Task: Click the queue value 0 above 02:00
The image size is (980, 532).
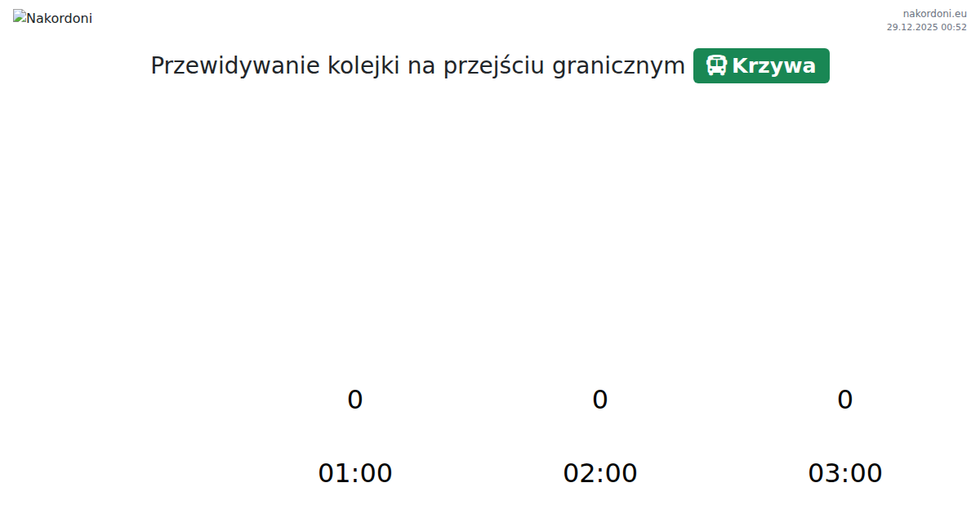Action: click(x=600, y=400)
